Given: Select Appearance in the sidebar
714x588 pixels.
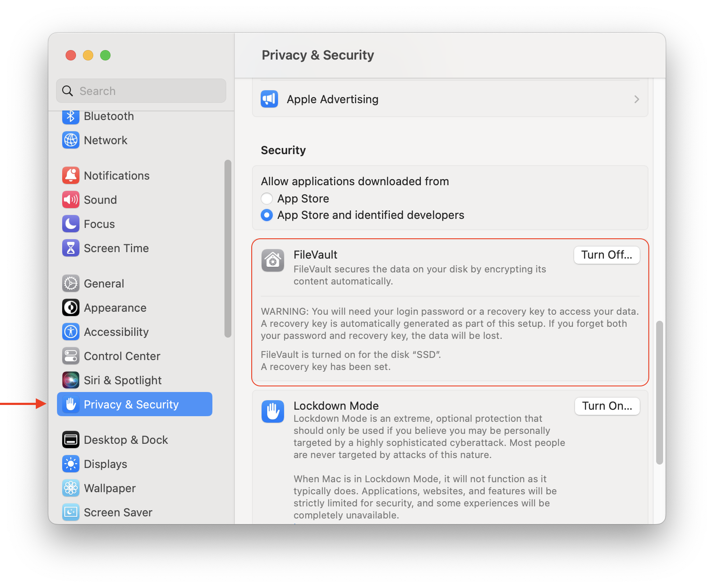Looking at the screenshot, I should click(x=135, y=308).
